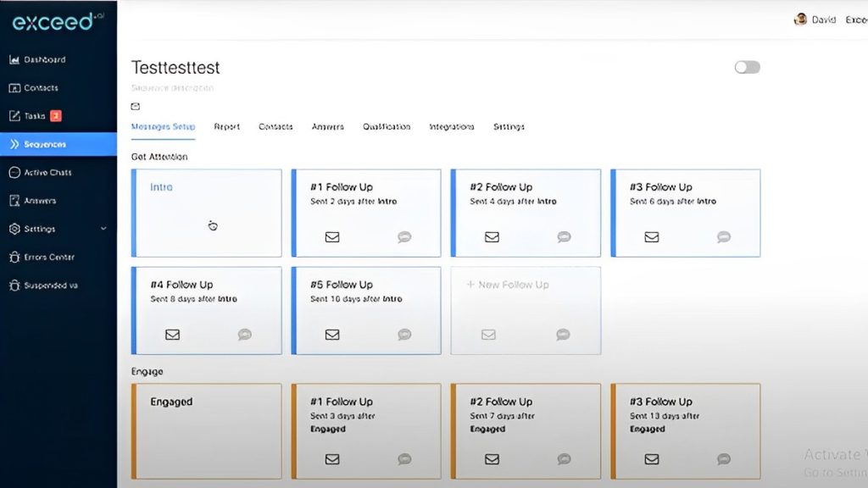This screenshot has width=868, height=488.
Task: Open Active Chats from the sidebar
Action: pos(15,172)
